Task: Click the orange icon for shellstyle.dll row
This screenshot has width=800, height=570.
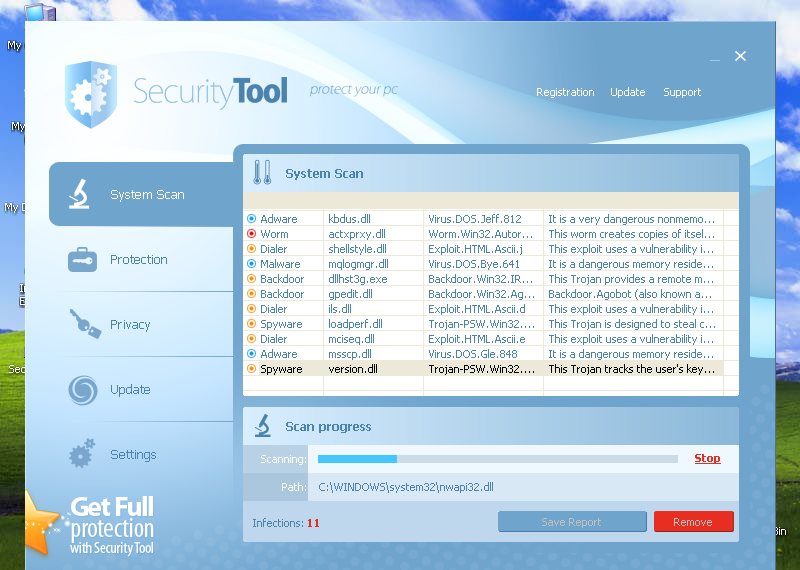Action: tap(252, 249)
